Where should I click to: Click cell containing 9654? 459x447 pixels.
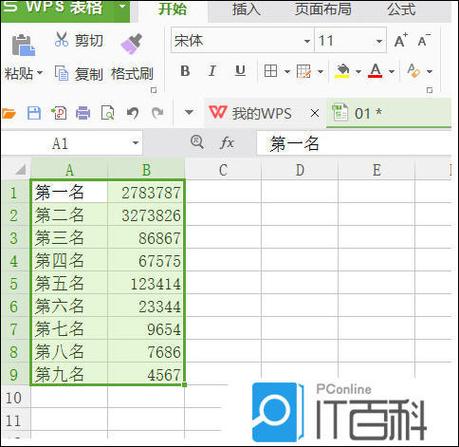146,329
